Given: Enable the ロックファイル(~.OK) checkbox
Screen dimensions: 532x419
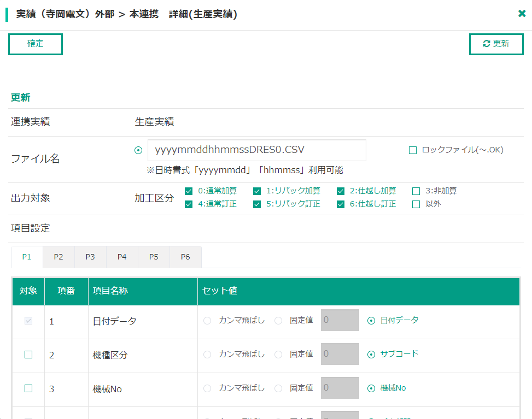Looking at the screenshot, I should click(x=413, y=150).
